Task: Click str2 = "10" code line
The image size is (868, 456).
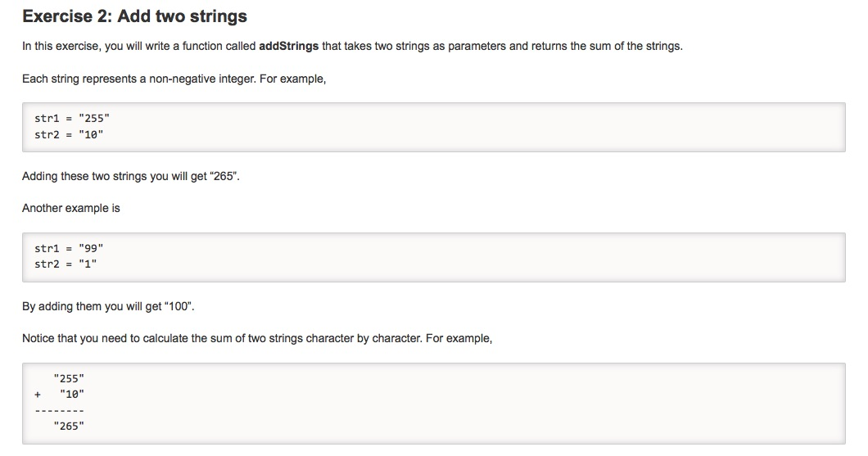Action: 69,134
